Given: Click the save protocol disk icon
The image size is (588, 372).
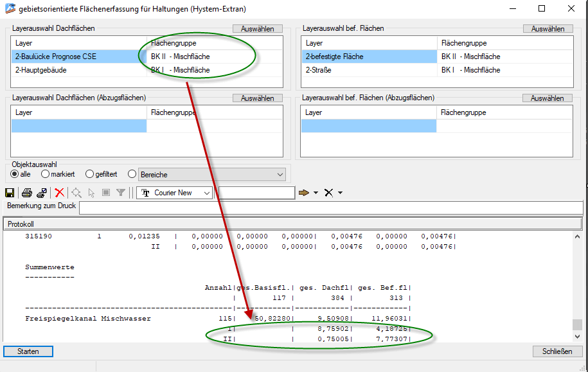Looking at the screenshot, I should [10, 193].
